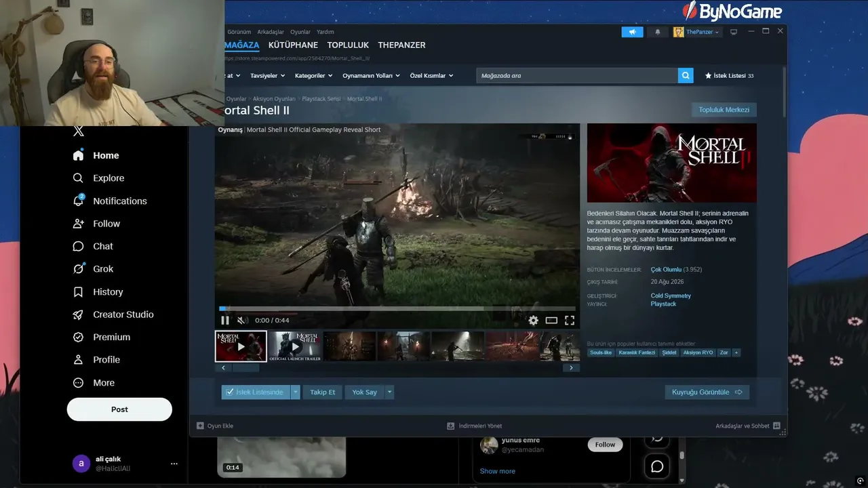Open the Yardım menu
Viewport: 868px width, 488px height.
click(x=325, y=32)
